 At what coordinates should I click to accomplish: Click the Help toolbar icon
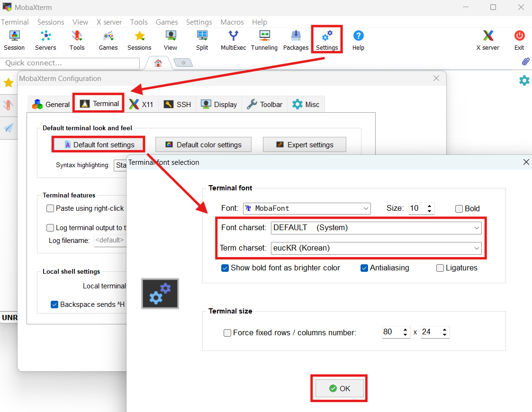pos(358,40)
